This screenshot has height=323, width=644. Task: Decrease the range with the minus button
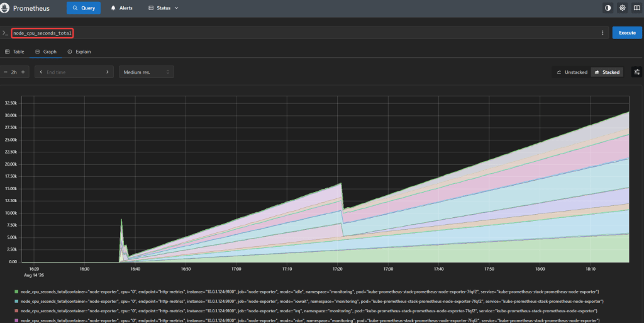click(x=5, y=72)
